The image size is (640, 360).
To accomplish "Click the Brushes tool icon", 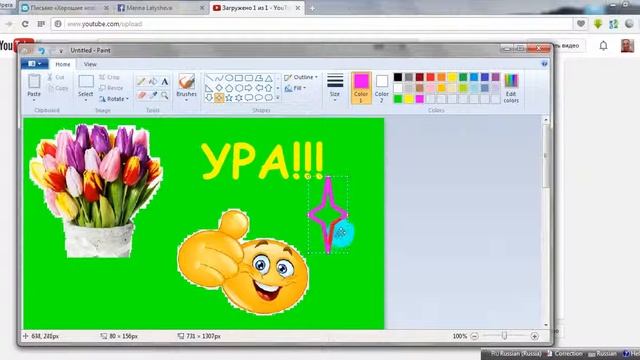I will tap(187, 82).
